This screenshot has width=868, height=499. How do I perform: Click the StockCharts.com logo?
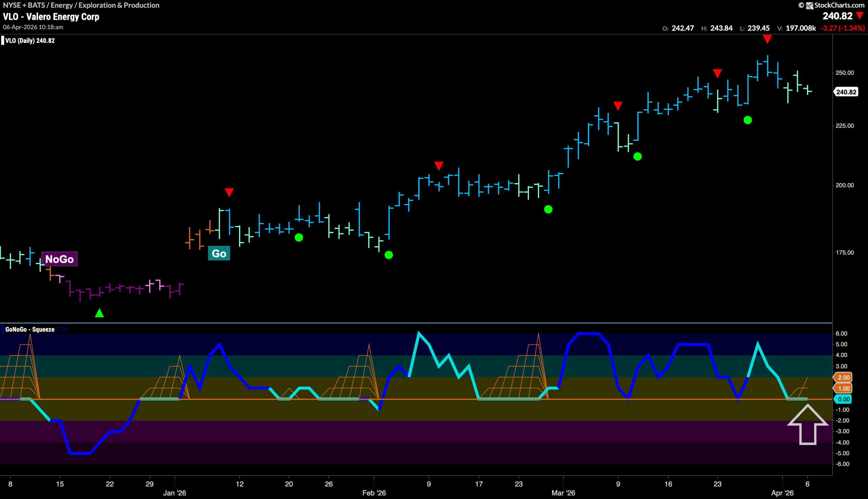[835, 5]
